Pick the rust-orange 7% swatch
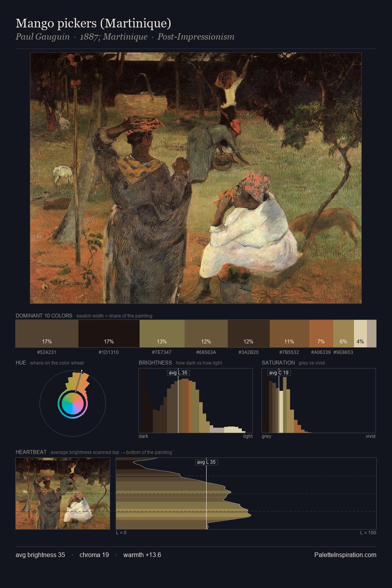 click(x=321, y=334)
